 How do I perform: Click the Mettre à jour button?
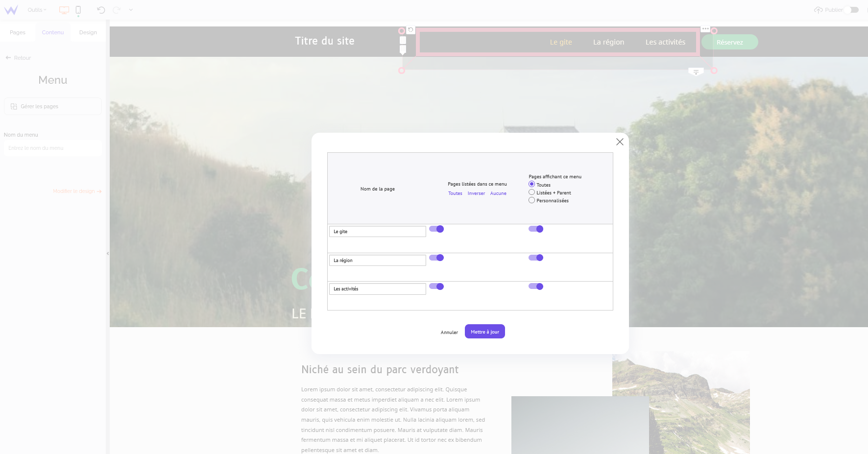coord(485,332)
